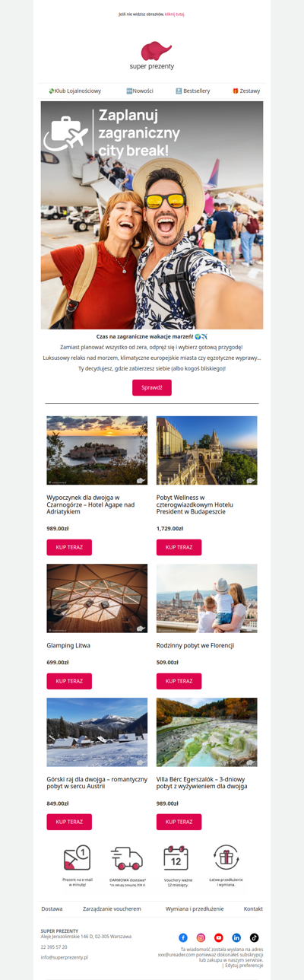This screenshot has width=304, height=980.
Task: Buy the Glamping Litwa offer
Action: [69, 681]
